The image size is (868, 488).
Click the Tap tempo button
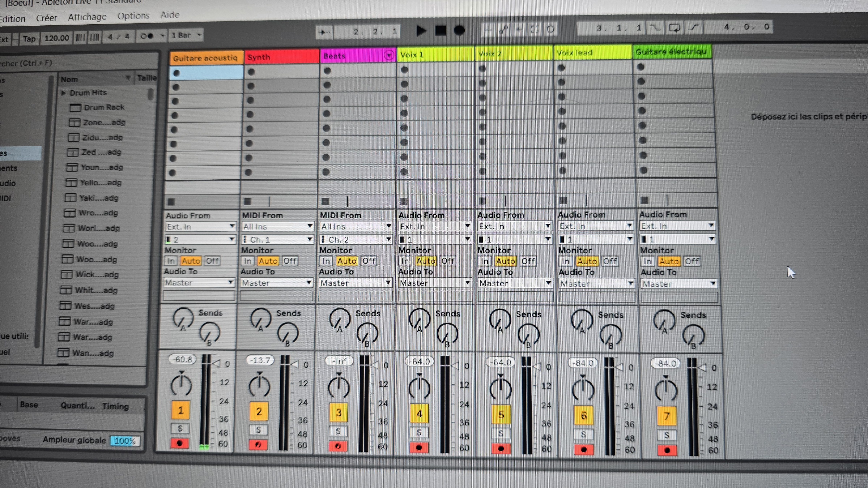click(29, 39)
